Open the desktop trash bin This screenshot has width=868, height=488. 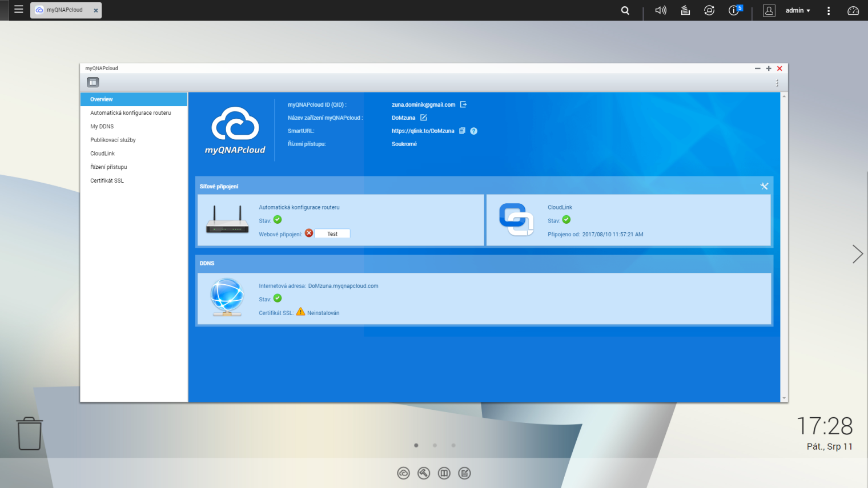(29, 433)
